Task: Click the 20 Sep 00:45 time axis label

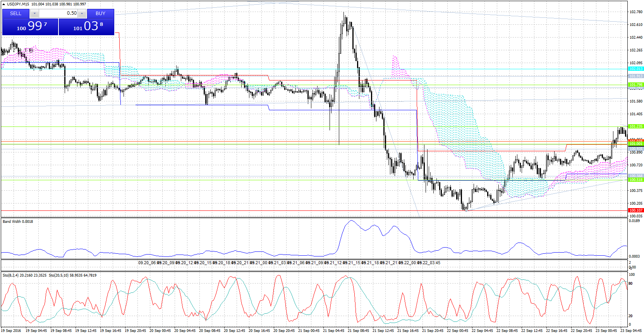Action: pos(160,331)
